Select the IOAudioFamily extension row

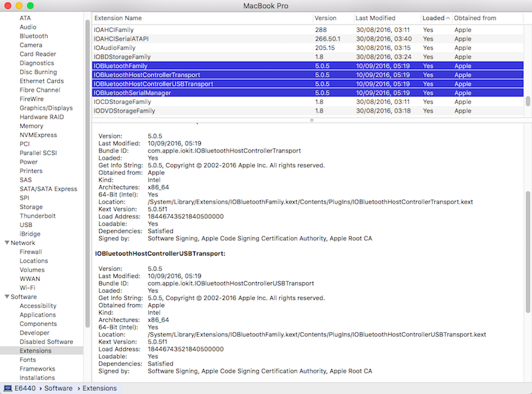click(199, 48)
